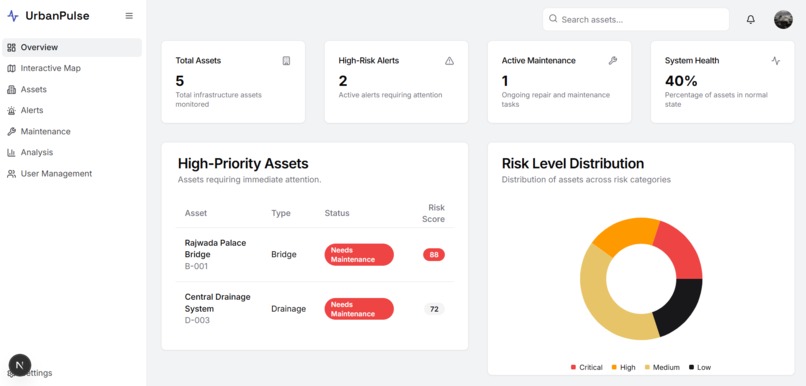This screenshot has height=386, width=806.
Task: Click the Bridge type cell
Action: pyautogui.click(x=284, y=254)
